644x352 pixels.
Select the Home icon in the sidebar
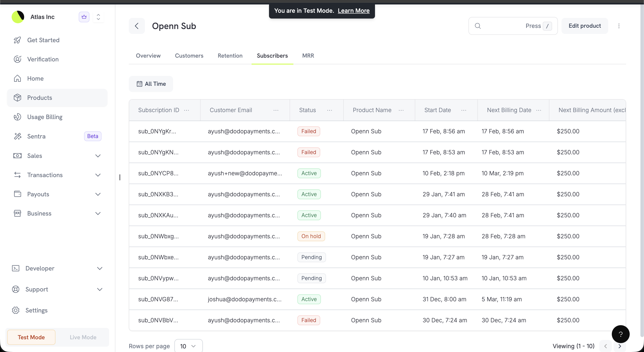[17, 78]
